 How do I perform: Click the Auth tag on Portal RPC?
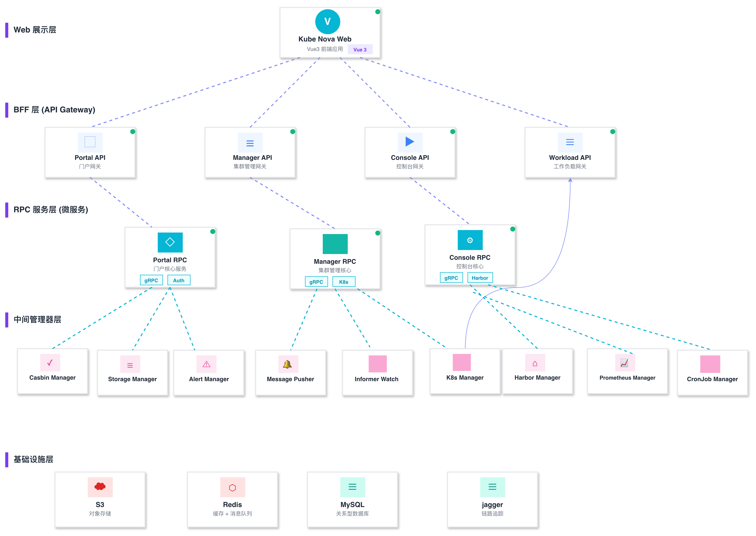point(179,280)
